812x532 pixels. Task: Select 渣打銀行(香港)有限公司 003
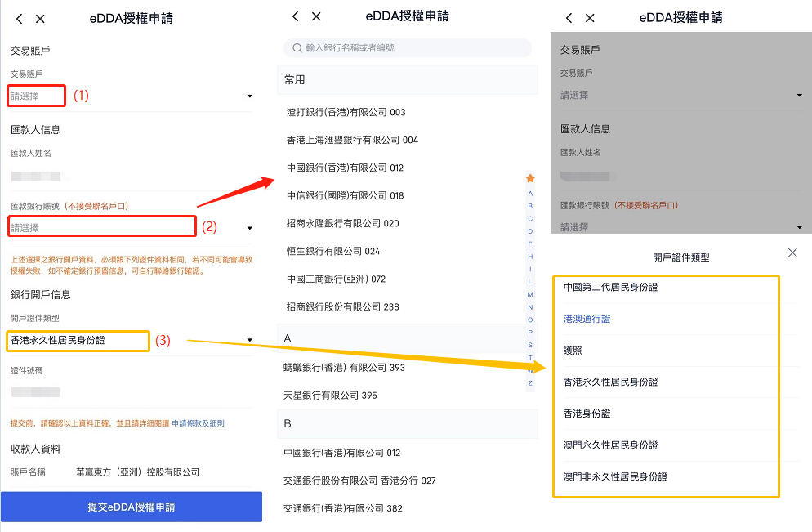coord(346,112)
